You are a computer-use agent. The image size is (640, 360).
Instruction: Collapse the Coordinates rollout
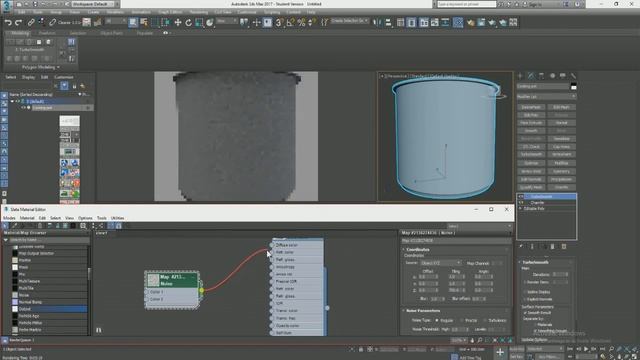click(x=404, y=249)
